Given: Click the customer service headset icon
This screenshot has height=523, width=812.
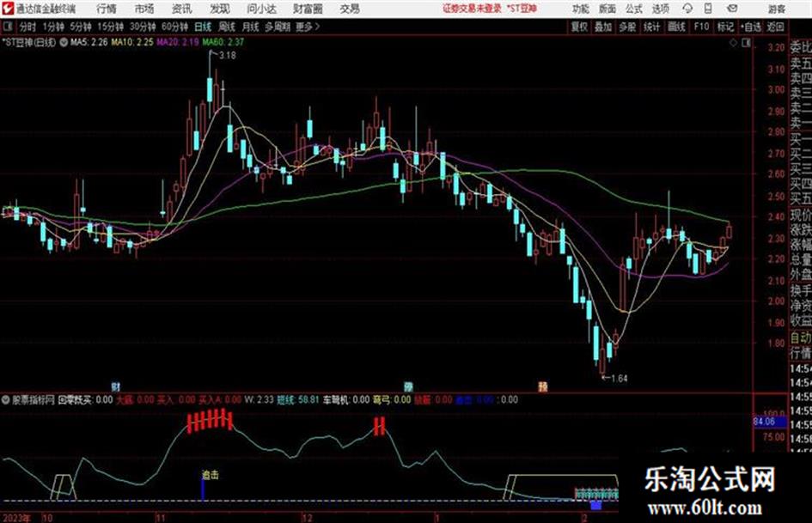Looking at the screenshot, I should pos(687,9).
